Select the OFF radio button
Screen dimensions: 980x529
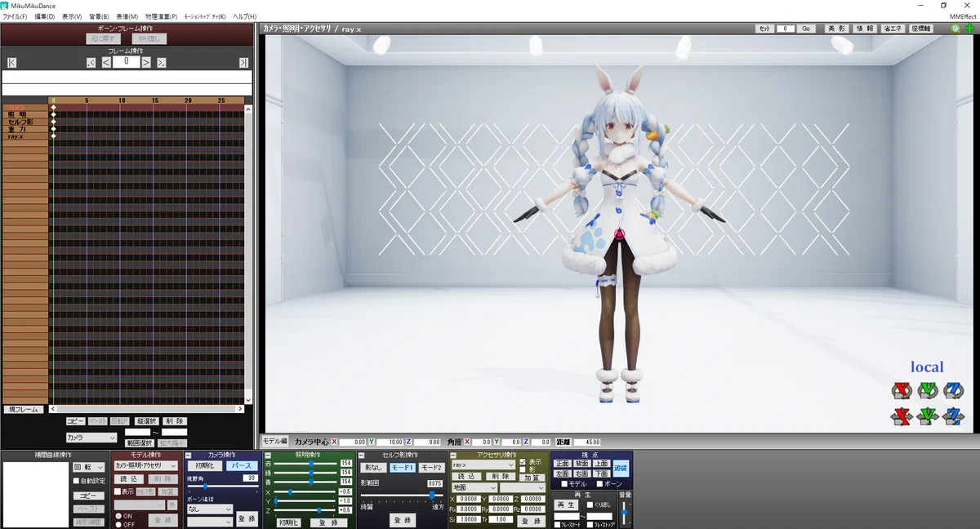(x=118, y=524)
